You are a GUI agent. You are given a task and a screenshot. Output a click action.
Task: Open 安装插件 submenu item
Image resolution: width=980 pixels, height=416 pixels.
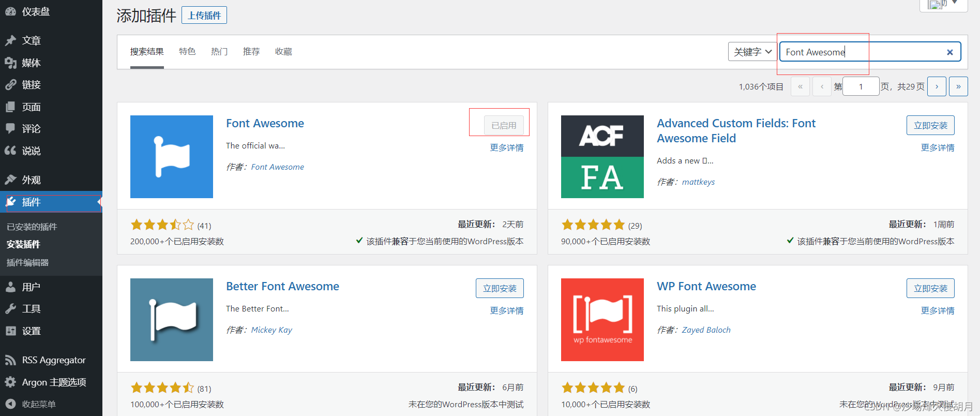click(23, 244)
